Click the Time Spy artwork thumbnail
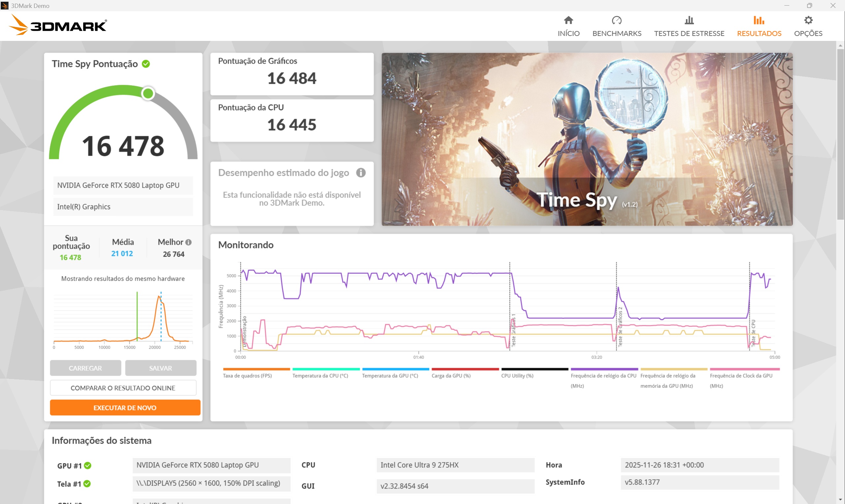Viewport: 845px width, 504px height. click(587, 139)
